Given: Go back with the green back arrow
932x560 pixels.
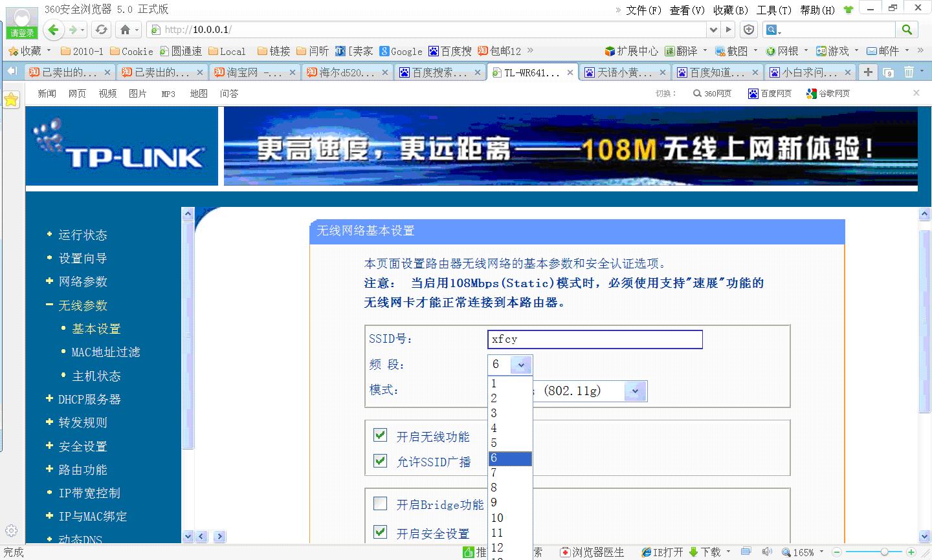Looking at the screenshot, I should pos(54,30).
